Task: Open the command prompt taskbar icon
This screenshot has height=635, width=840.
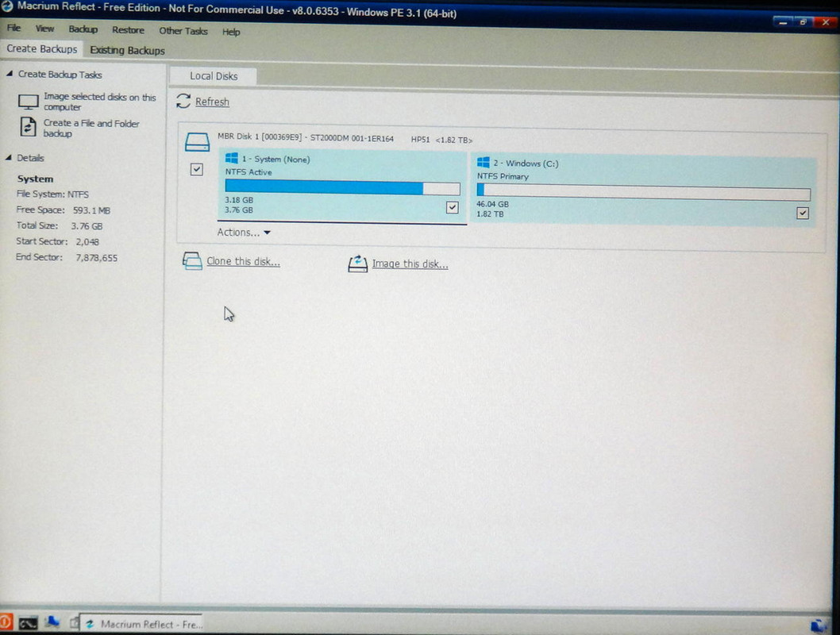Action: click(x=28, y=623)
